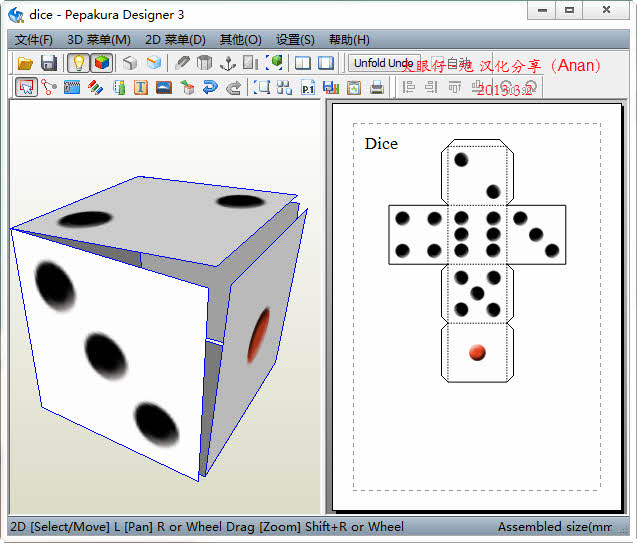The height and width of the screenshot is (543, 637).
Task: Click the red dot face on unfolded pattern
Action: click(x=477, y=352)
